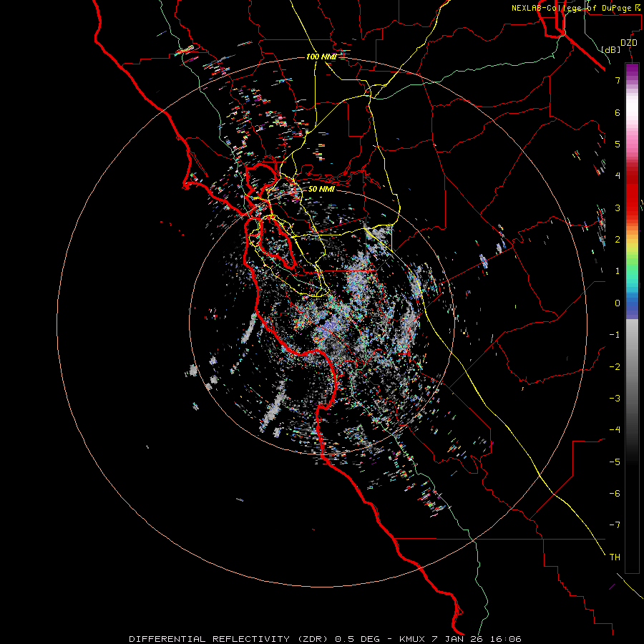Click the -4 value on the dB scale
The width and height of the screenshot is (644, 644).
[615, 430]
